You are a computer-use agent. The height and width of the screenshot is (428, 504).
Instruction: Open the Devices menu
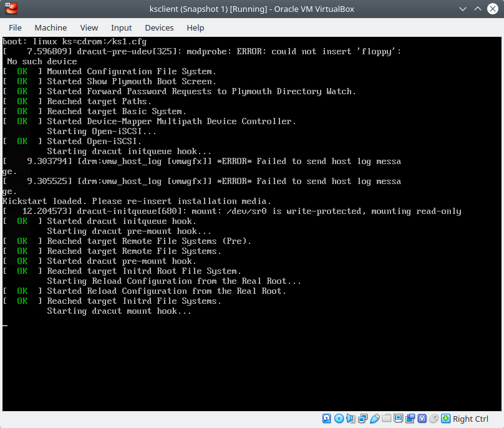click(159, 28)
